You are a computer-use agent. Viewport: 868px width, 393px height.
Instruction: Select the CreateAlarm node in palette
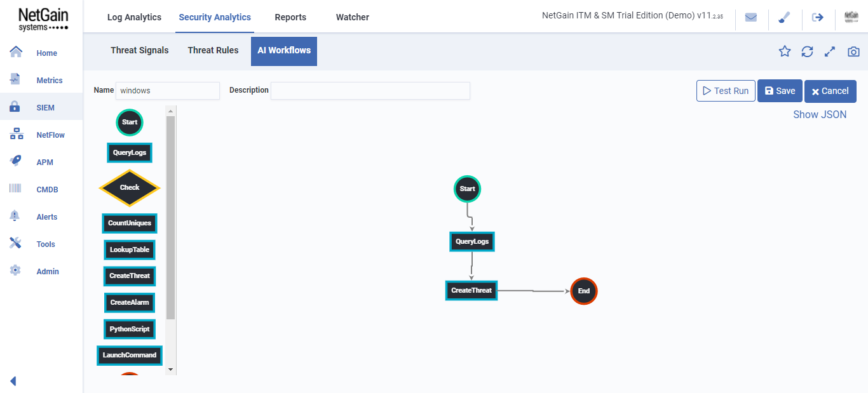130,302
